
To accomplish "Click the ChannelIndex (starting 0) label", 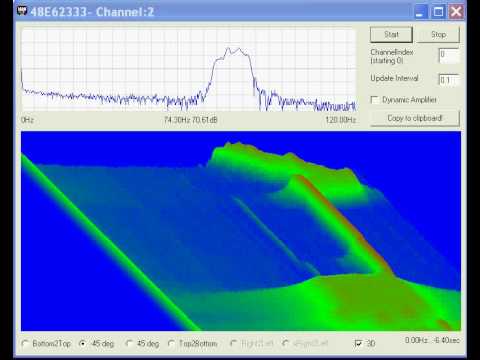I will click(x=392, y=56).
